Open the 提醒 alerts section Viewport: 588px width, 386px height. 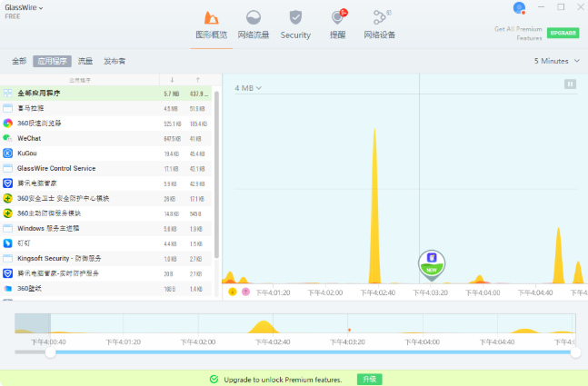click(338, 25)
